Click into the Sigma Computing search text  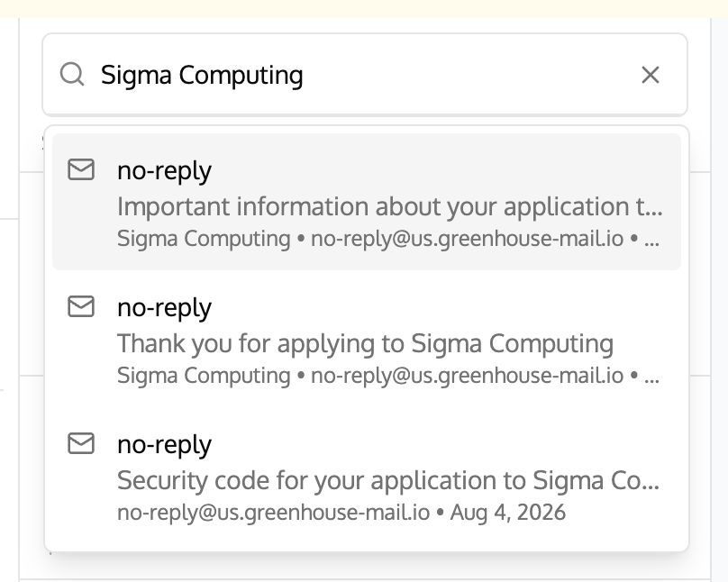202,75
